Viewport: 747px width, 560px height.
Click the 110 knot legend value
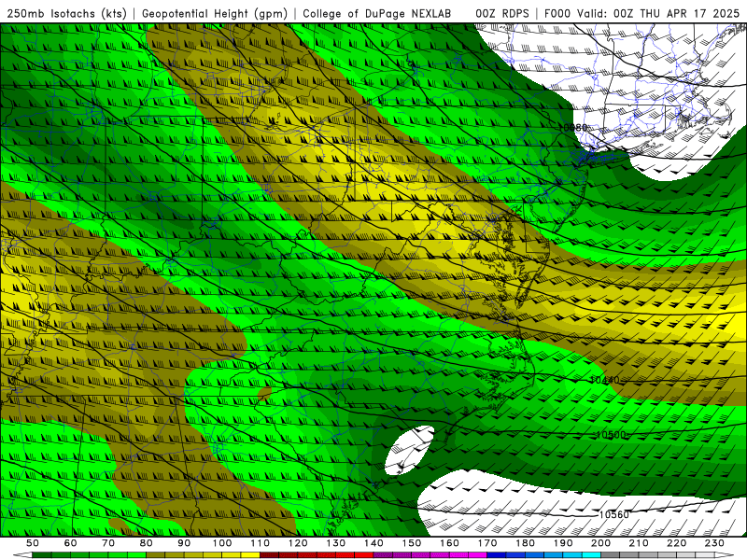(261, 543)
